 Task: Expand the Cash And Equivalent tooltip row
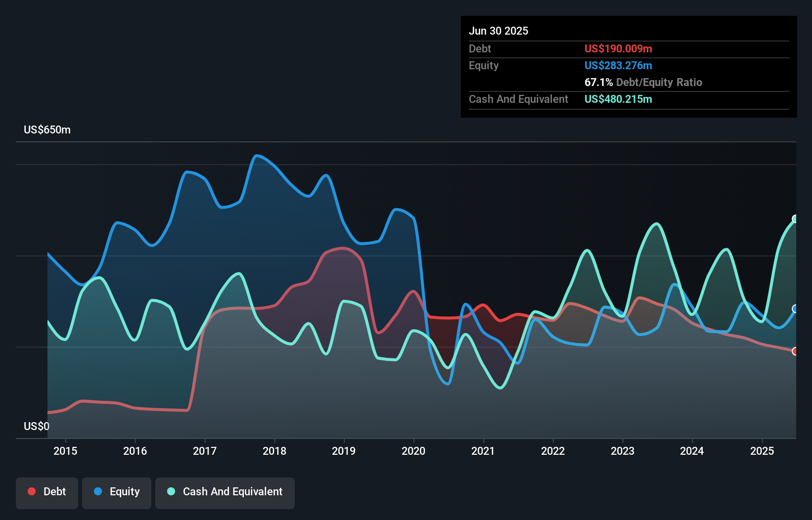click(518, 99)
